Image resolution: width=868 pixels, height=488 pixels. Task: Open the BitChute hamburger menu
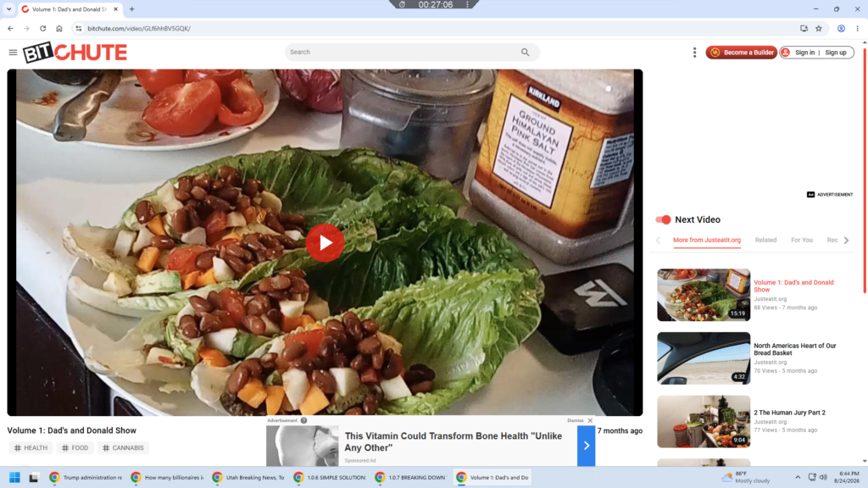coord(13,53)
